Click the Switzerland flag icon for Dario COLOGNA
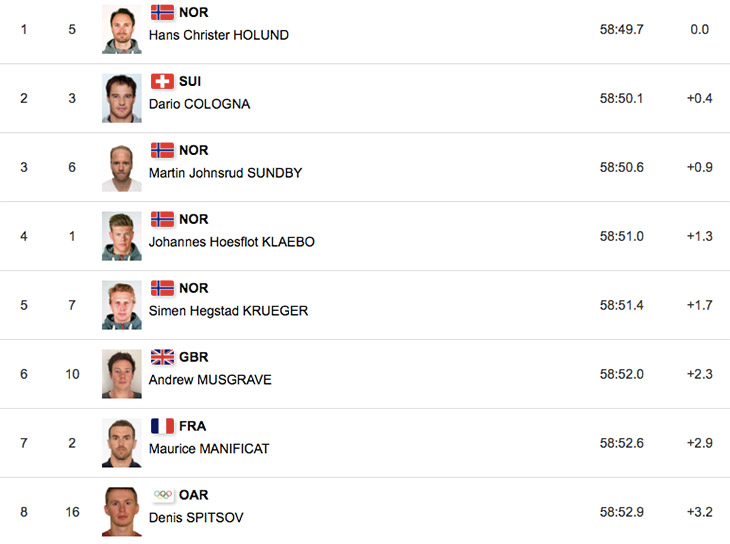 point(162,82)
